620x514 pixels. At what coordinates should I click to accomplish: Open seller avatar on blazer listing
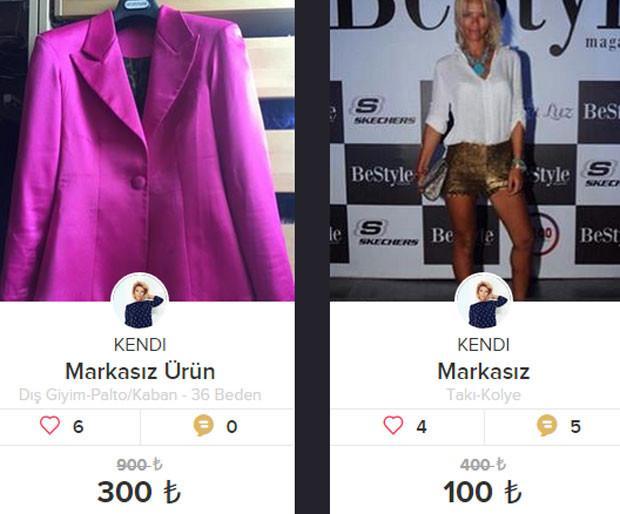click(x=140, y=301)
